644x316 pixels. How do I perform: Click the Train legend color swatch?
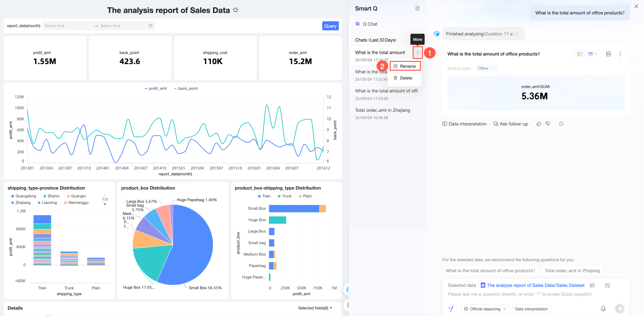(x=259, y=196)
